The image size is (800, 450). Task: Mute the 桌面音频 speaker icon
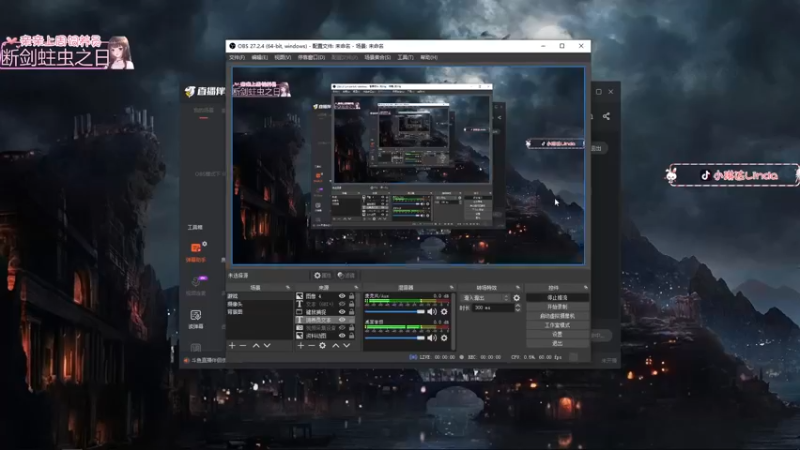(432, 338)
